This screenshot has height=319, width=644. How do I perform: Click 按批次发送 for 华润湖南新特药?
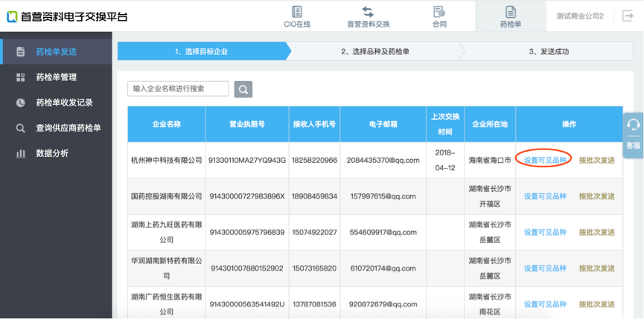(x=597, y=268)
